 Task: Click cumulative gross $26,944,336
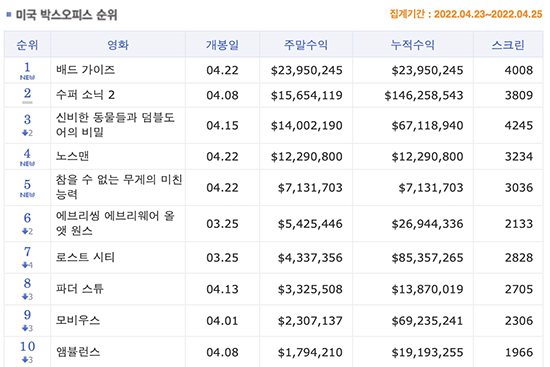(427, 224)
